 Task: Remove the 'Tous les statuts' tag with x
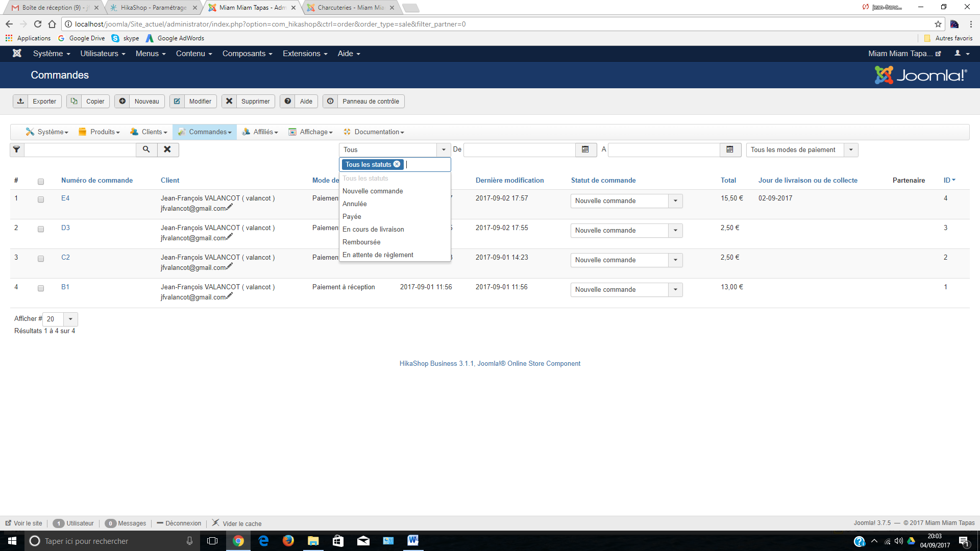tap(397, 164)
